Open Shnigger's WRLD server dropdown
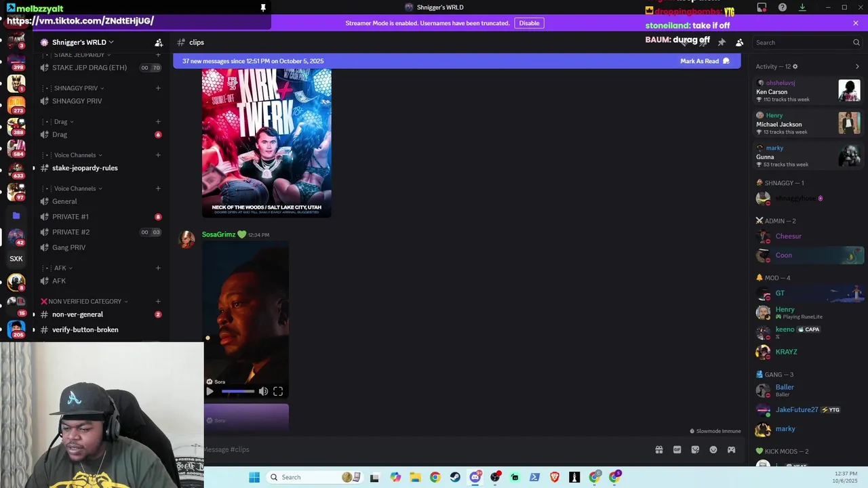This screenshot has height=488, width=868. 83,42
